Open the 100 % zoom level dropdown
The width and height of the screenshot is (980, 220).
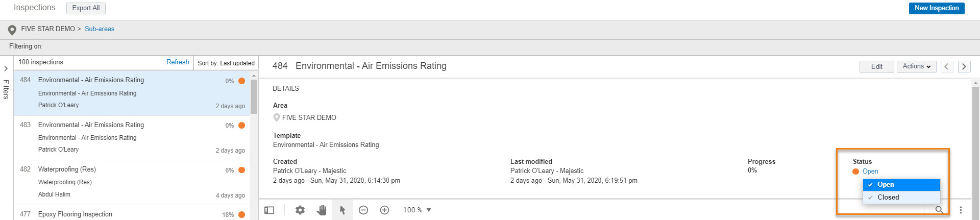point(417,210)
